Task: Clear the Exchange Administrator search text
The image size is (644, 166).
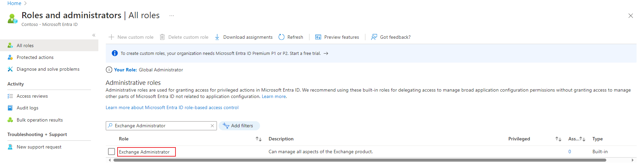Action: tap(212, 126)
